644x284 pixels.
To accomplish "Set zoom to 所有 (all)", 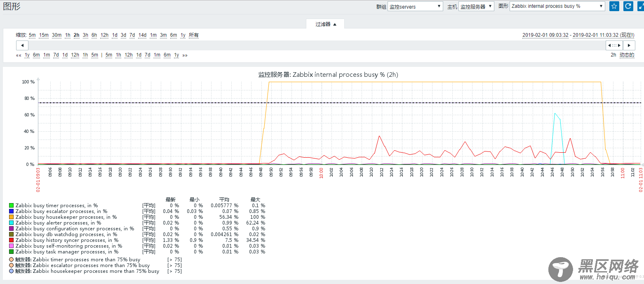I will (194, 35).
